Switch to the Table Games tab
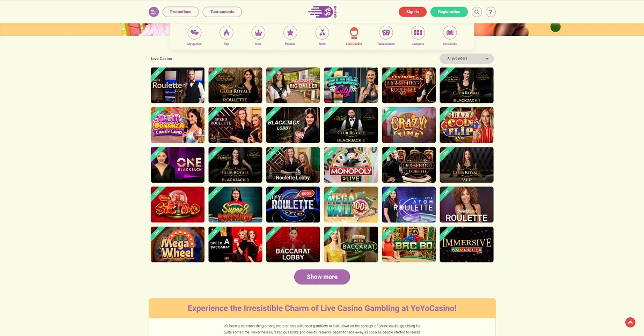644x336 pixels. pyautogui.click(x=386, y=36)
